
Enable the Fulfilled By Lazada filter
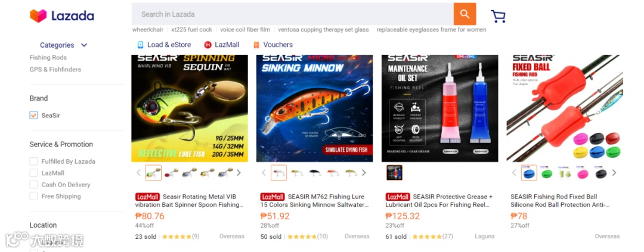click(33, 161)
